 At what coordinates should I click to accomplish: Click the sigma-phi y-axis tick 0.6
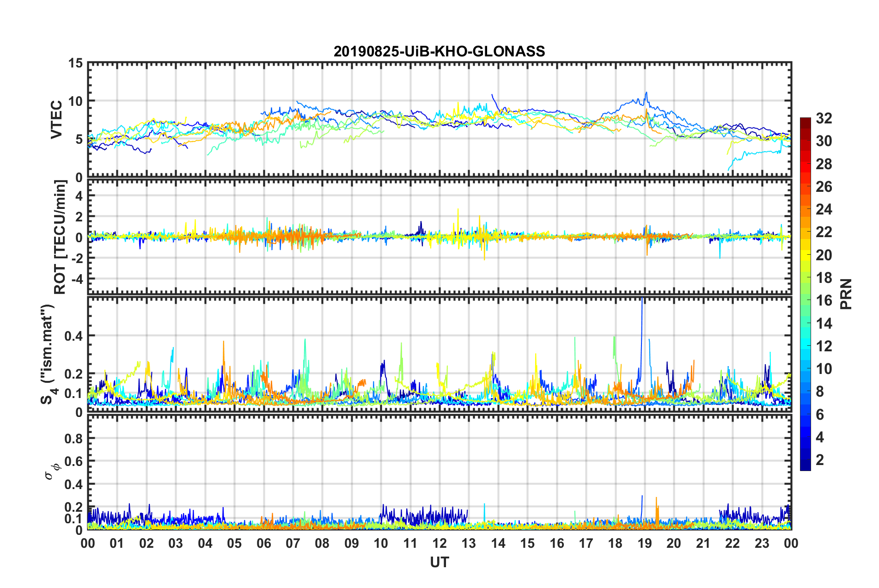coord(74,462)
